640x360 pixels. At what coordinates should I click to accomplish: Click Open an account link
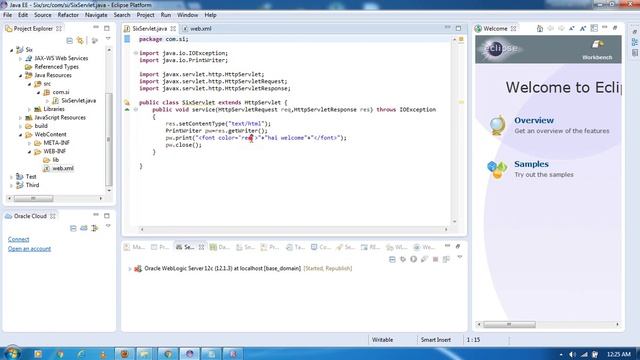[x=29, y=249]
